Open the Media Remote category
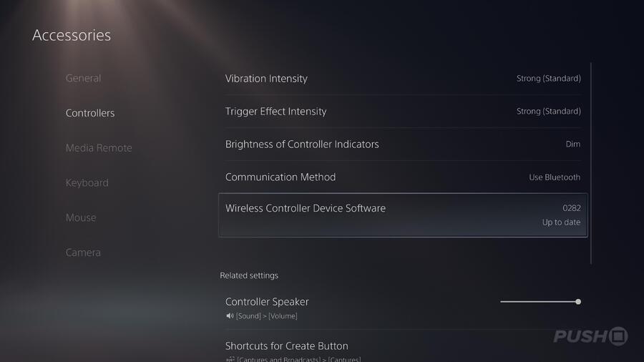 99,148
